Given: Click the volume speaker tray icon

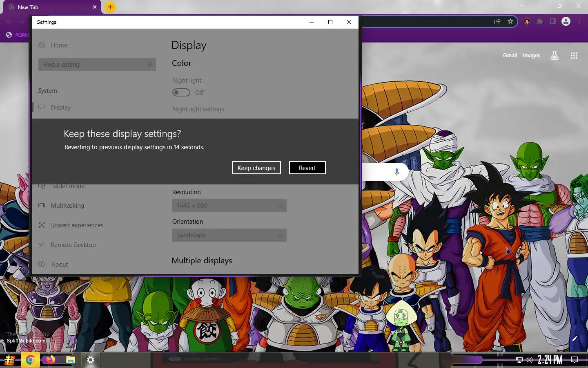Looking at the screenshot, I should [529, 360].
